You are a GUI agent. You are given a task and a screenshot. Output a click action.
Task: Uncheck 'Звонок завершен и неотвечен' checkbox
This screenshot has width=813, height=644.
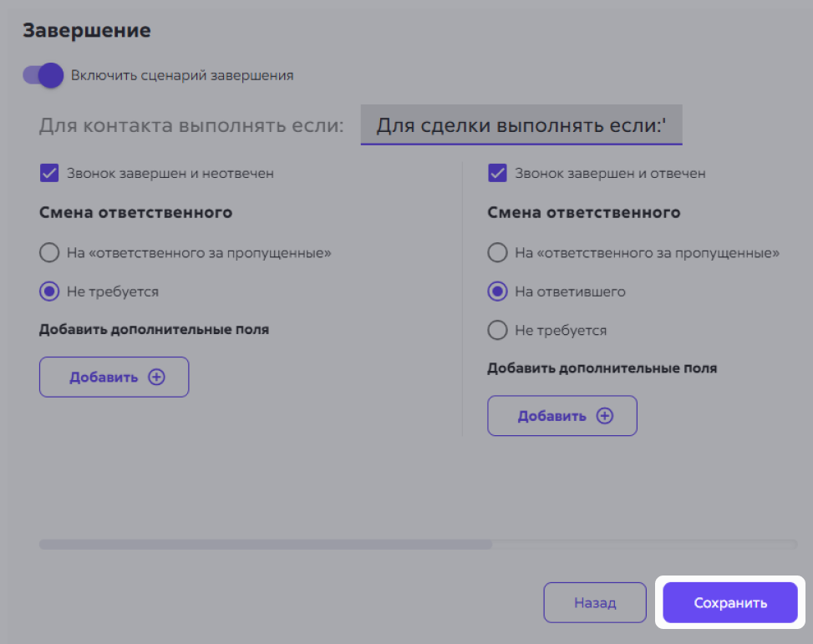pyautogui.click(x=49, y=173)
